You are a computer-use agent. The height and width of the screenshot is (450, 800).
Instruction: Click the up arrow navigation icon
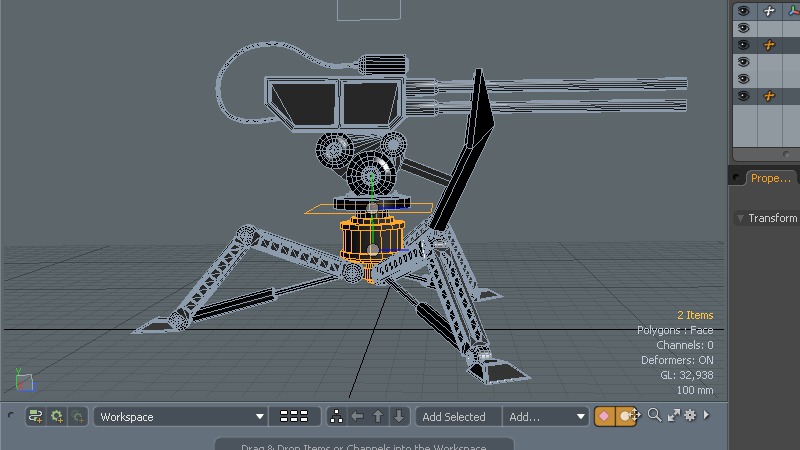[x=378, y=416]
